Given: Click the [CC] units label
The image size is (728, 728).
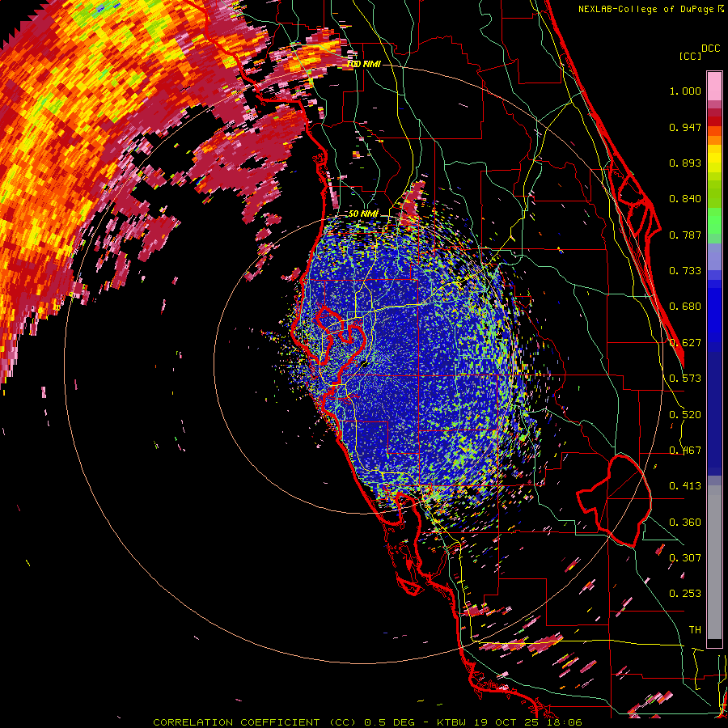Looking at the screenshot, I should click(691, 56).
